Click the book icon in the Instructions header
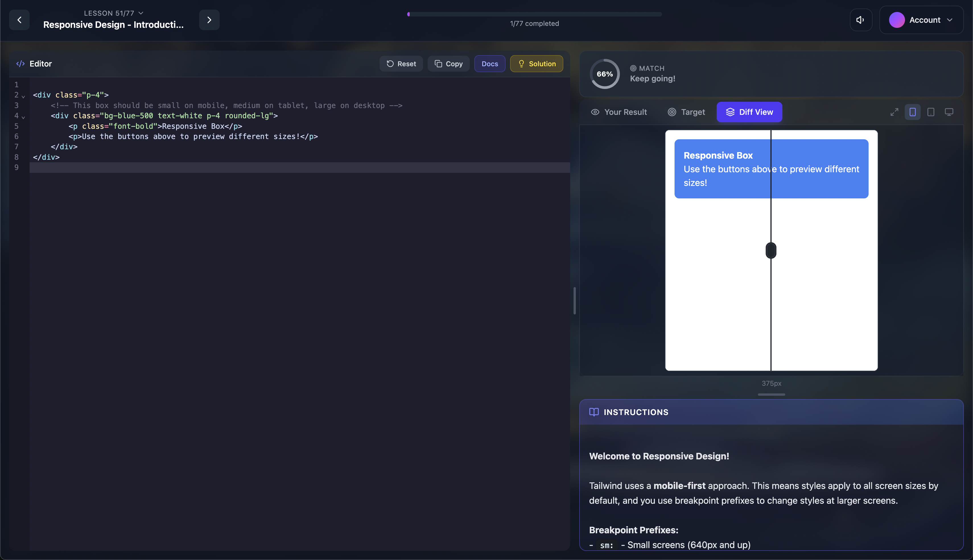 coord(594,412)
